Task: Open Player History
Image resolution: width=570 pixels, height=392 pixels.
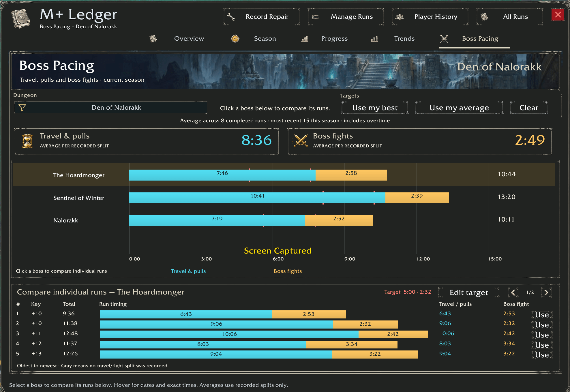Action: [430, 17]
